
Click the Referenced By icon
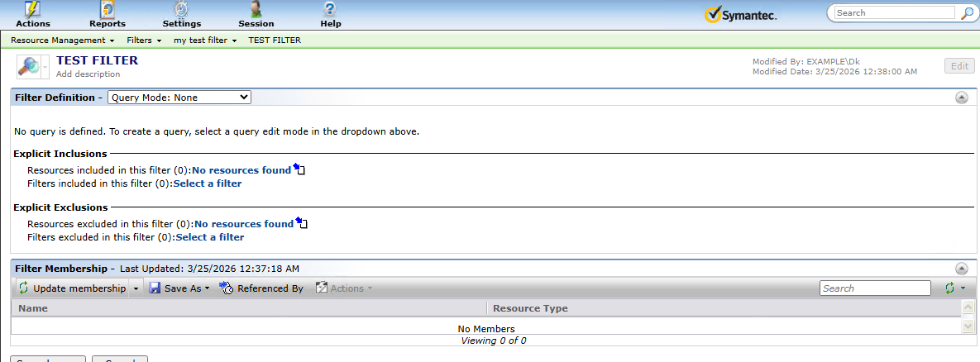tap(227, 288)
